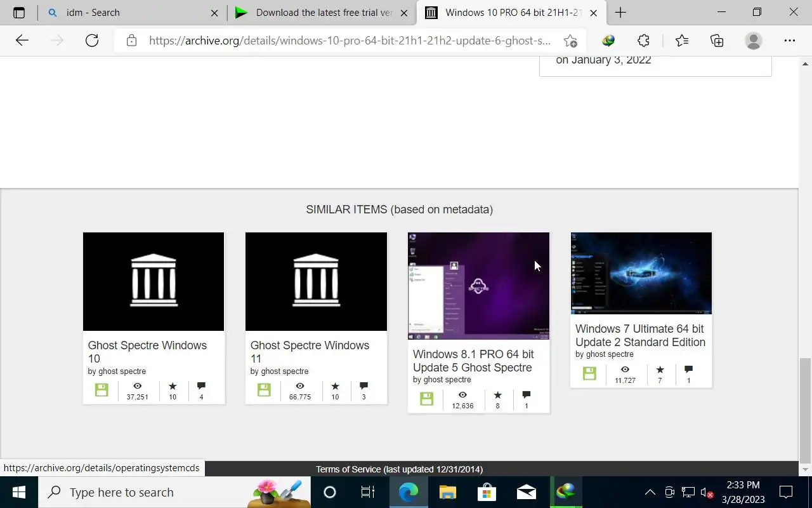Screen dimensions: 812x508
Task: Click SIMILAR ITEMS (based on metadata) heading
Action: click(x=399, y=210)
